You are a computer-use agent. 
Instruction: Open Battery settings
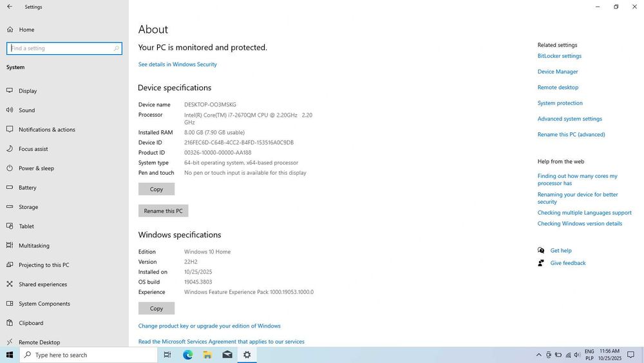pos(28,188)
